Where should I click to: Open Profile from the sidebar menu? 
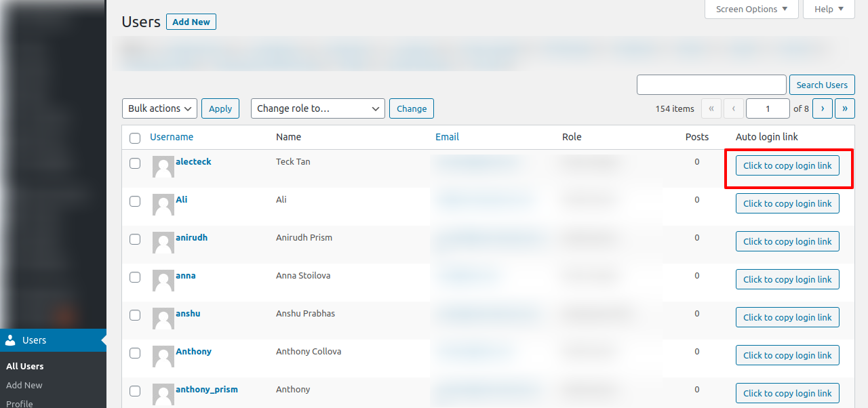[20, 403]
